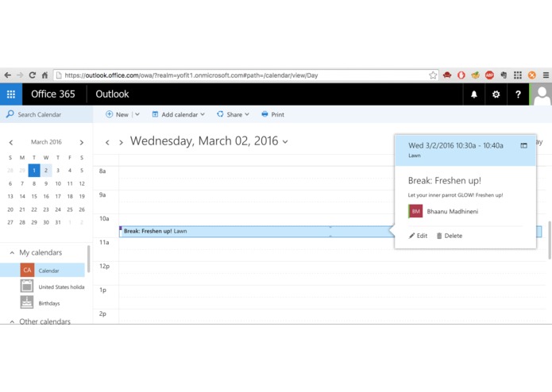Open the notifications bell
This screenshot has width=552, height=392.
474,94
